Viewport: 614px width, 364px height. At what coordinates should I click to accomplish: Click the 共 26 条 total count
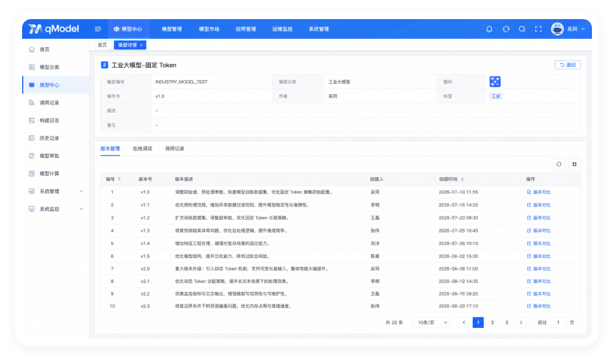[394, 323]
